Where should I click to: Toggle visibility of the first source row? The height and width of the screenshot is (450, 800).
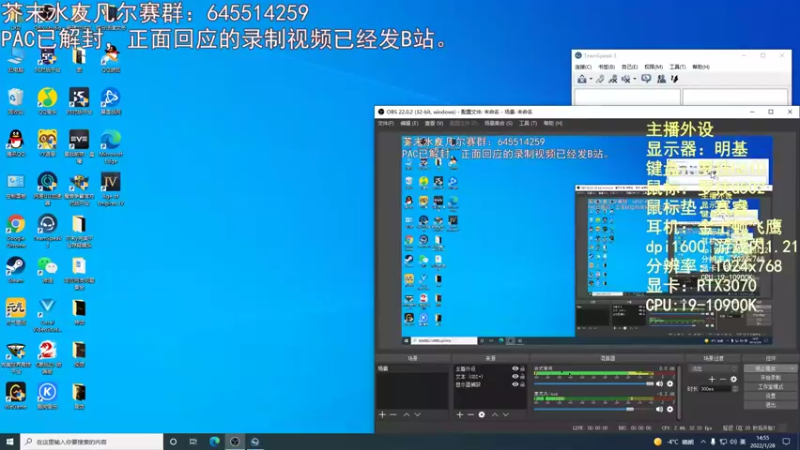click(515, 368)
